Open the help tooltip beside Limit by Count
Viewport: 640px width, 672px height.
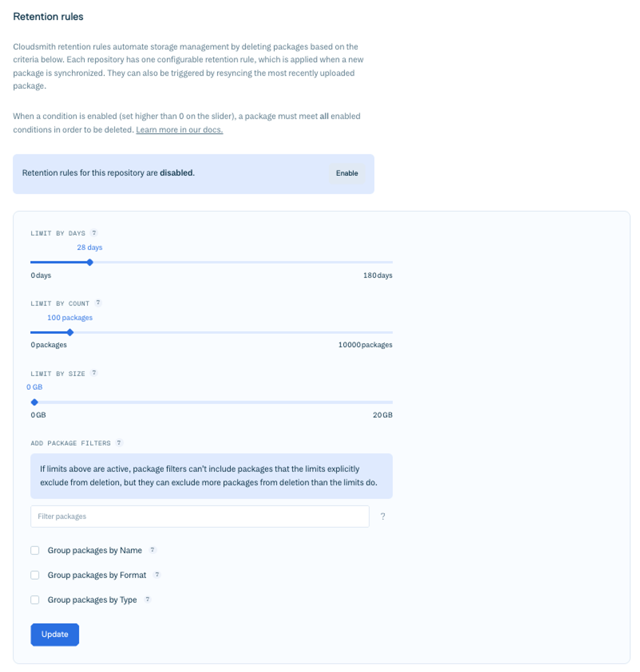99,303
